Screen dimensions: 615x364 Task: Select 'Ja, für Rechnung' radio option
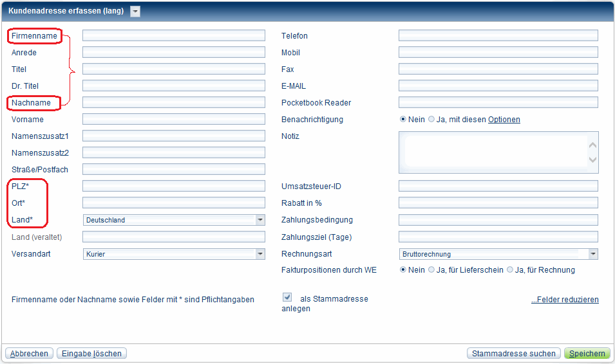point(510,270)
